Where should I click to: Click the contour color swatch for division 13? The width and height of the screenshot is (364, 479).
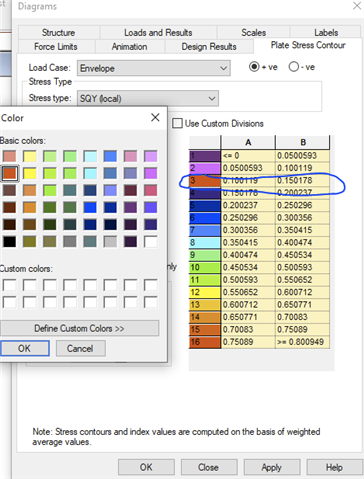(x=205, y=305)
